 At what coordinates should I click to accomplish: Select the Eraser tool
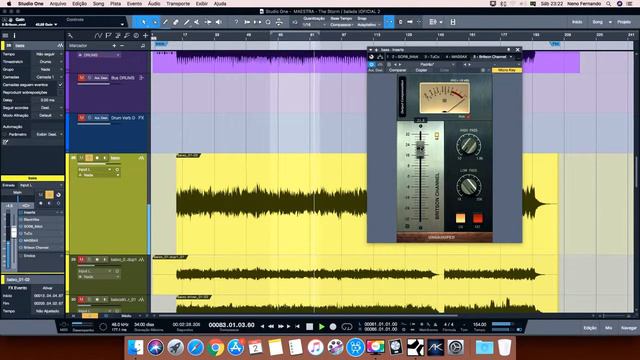coord(176,22)
